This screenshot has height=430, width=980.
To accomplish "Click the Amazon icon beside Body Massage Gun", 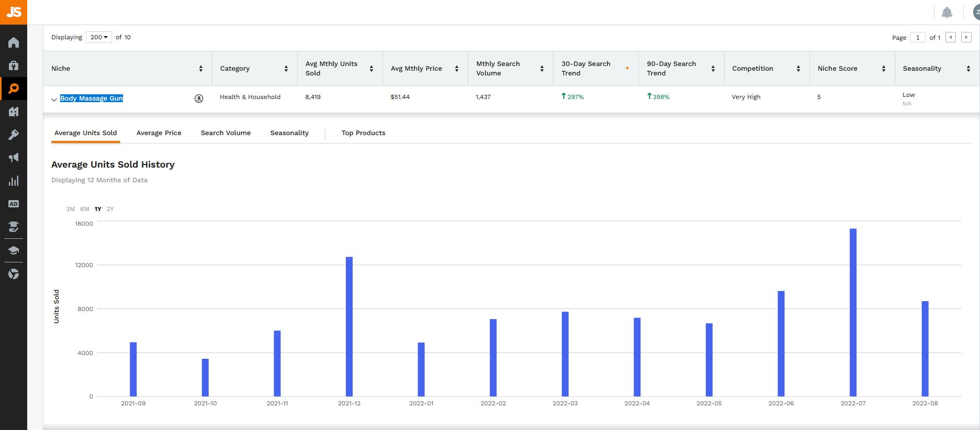I will tap(199, 98).
